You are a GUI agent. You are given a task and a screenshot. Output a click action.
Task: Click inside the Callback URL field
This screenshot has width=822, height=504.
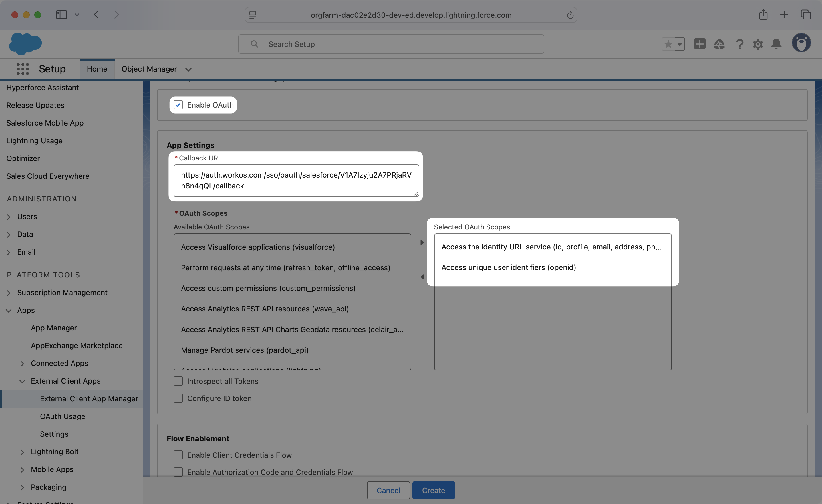click(x=296, y=180)
